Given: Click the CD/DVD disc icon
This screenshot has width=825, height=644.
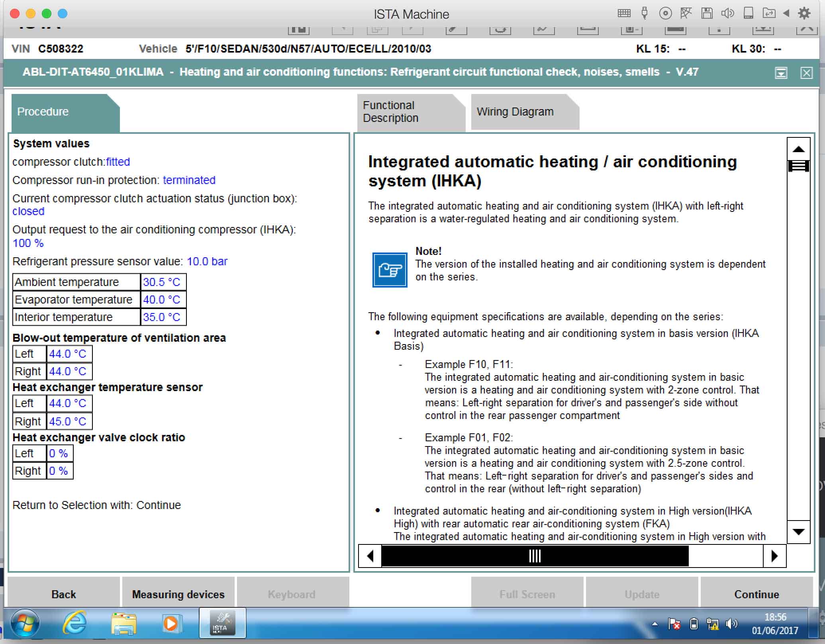Looking at the screenshot, I should click(665, 14).
